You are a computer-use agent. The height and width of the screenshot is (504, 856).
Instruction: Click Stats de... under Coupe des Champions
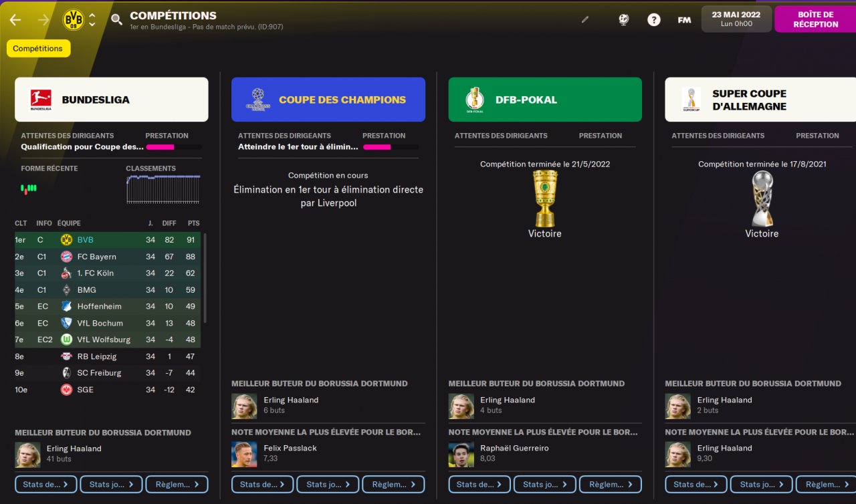[x=263, y=485]
